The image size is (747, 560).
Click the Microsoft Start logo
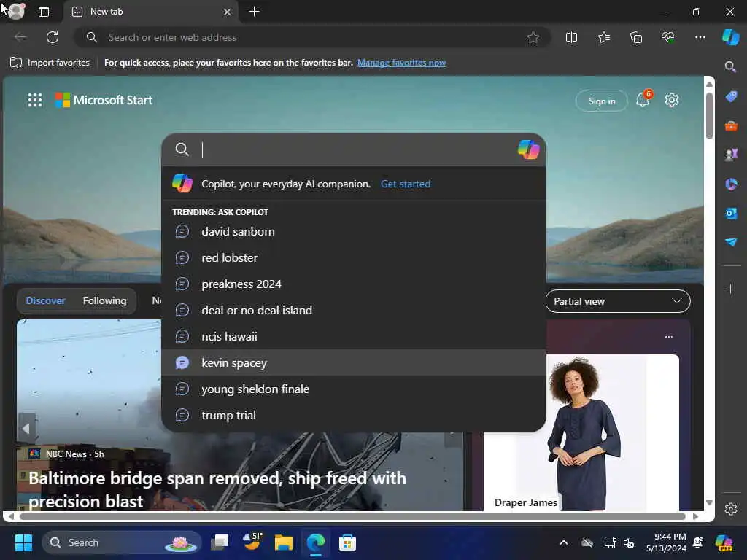coord(104,100)
